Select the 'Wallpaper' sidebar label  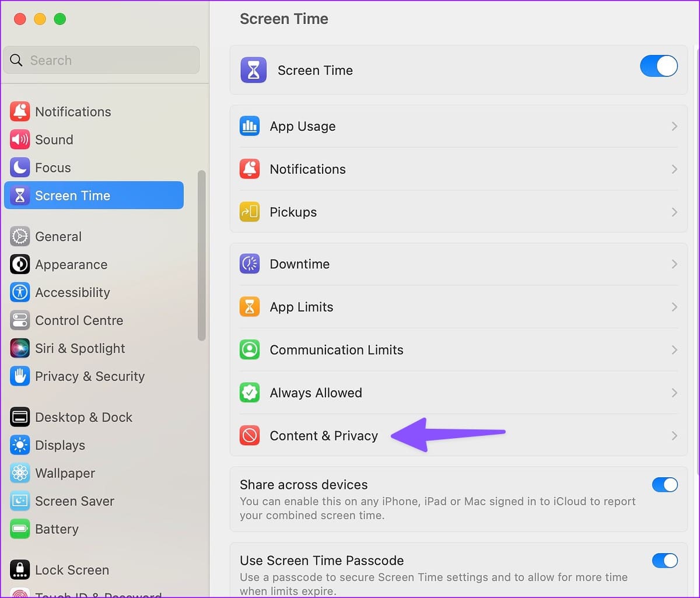point(65,473)
